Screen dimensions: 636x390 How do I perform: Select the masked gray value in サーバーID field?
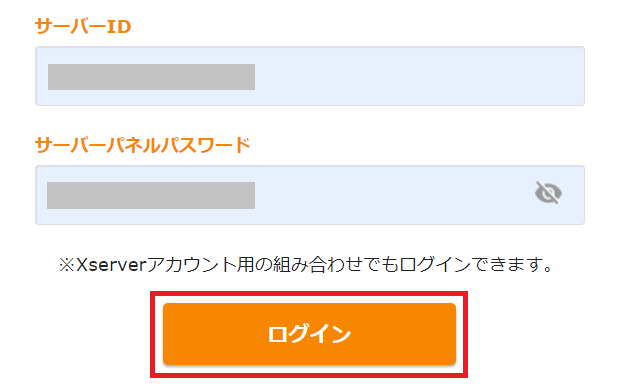pos(151,77)
